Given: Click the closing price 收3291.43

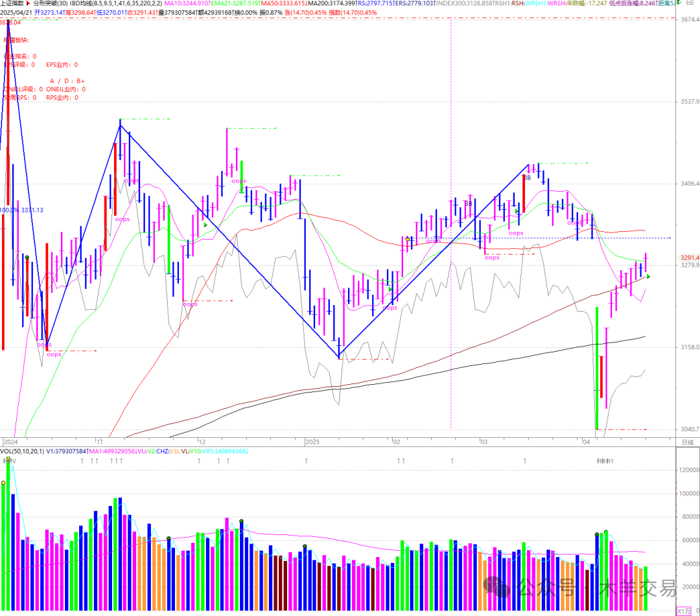Looking at the screenshot, I should (143, 12).
